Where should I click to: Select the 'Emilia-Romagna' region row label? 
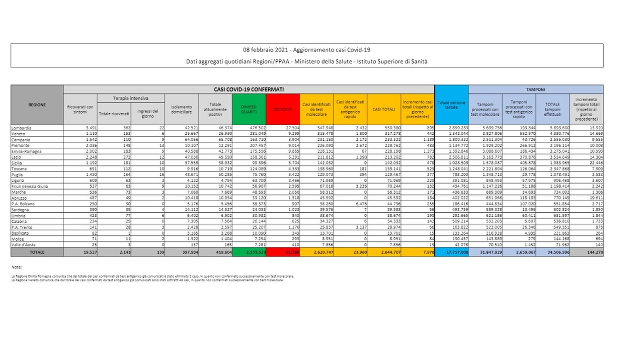pyautogui.click(x=25, y=151)
